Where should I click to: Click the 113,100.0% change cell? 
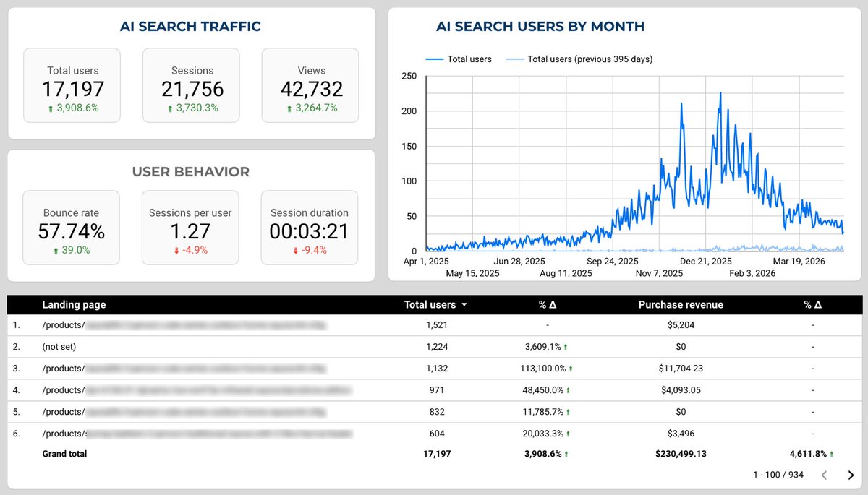click(x=548, y=369)
